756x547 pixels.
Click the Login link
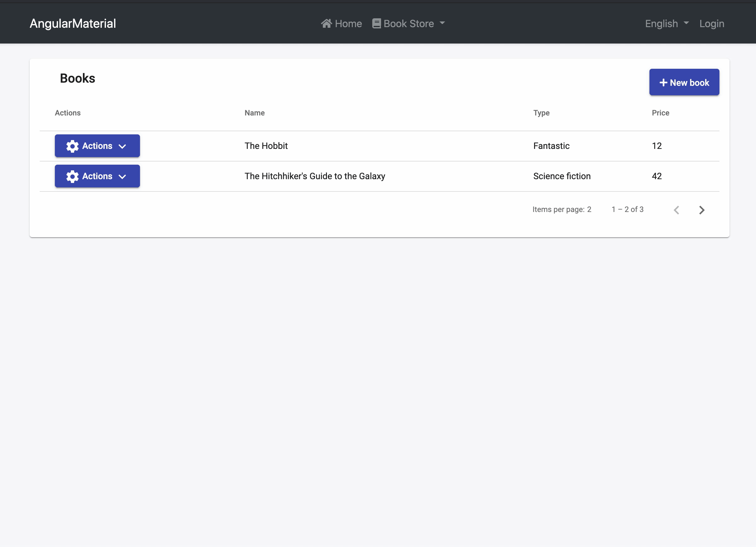coord(712,23)
